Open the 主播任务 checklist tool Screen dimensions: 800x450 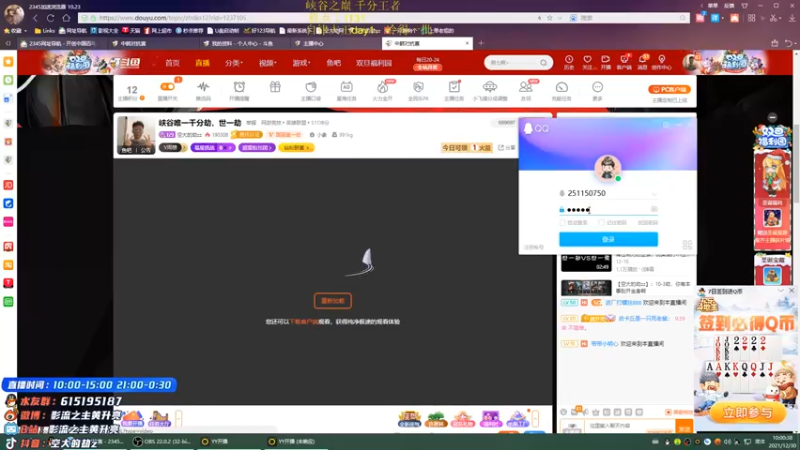(x=454, y=90)
